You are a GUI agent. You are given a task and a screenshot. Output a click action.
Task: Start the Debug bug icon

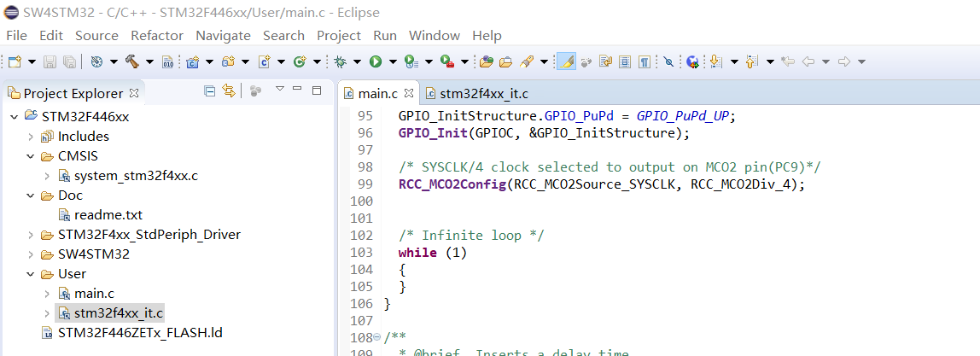(340, 61)
